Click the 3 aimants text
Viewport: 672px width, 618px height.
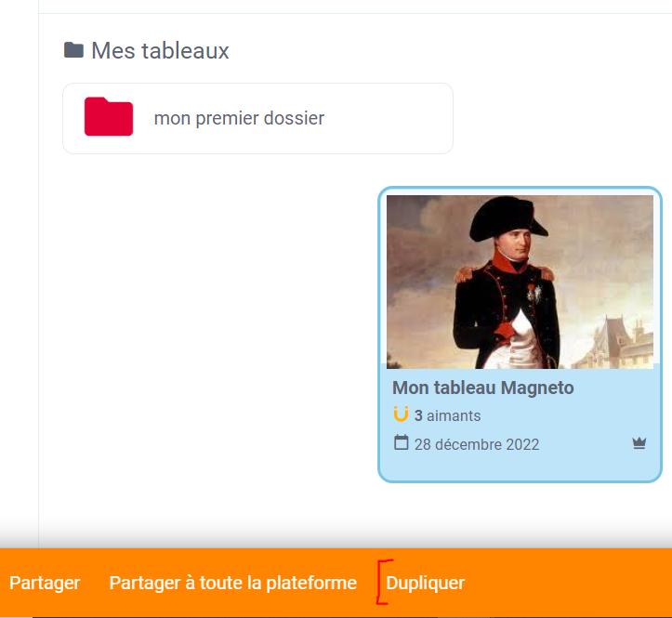click(447, 415)
